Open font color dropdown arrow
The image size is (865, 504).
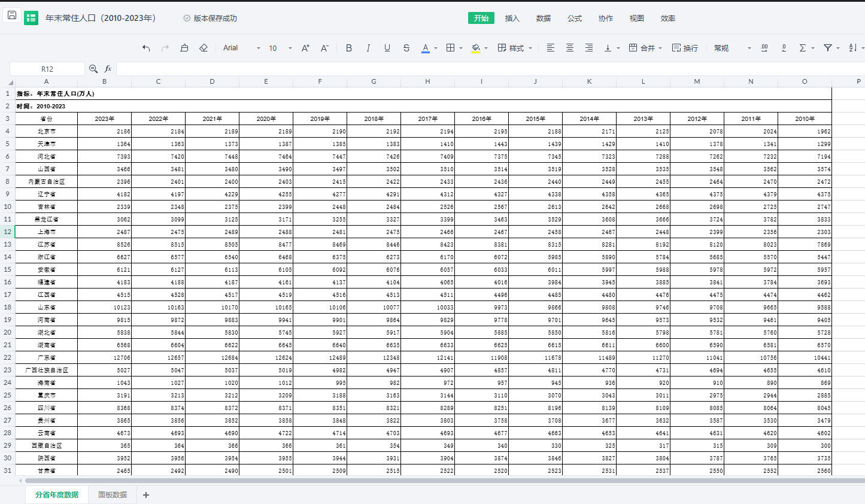click(436, 48)
